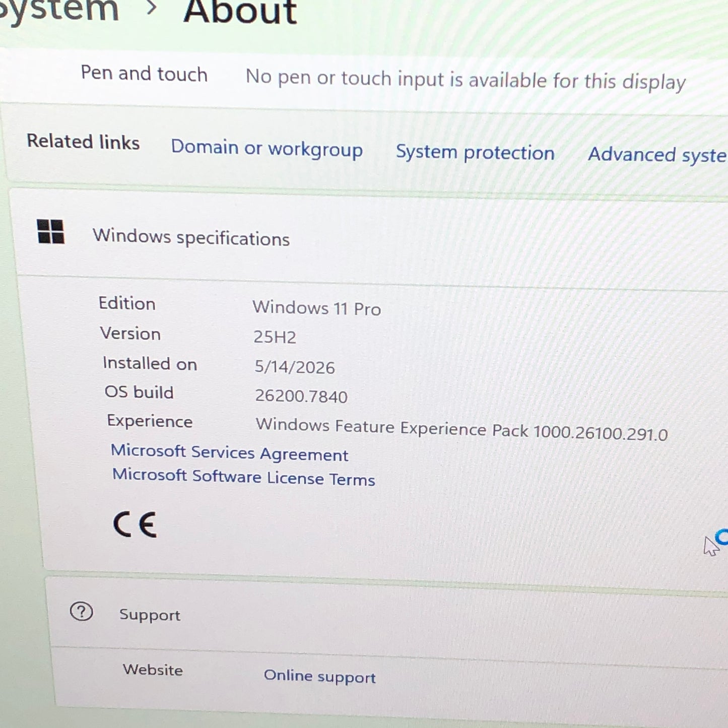Click the Windows logo icon beside Windows specifications
728x728 pixels.
pos(51,232)
